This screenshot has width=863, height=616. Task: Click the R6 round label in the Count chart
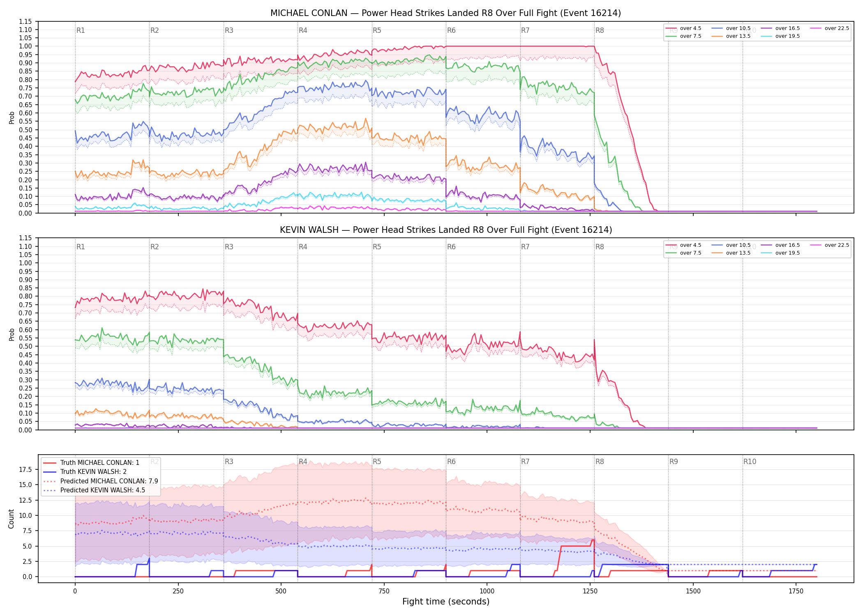tap(451, 462)
